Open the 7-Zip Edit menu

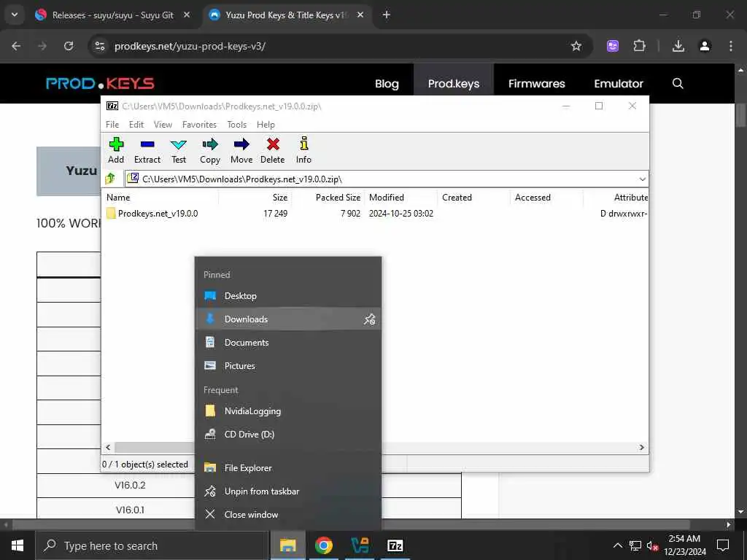[136, 124]
